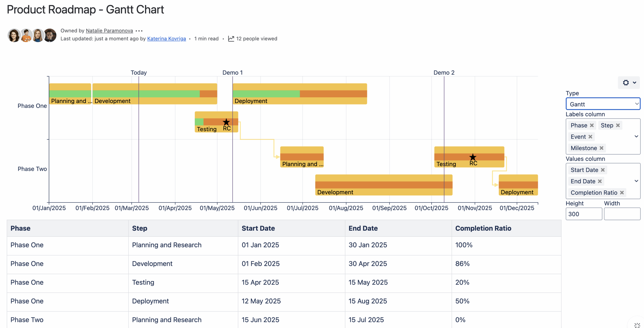Click the empty Width input field
Viewport: 644px width, 328px height.
click(622, 214)
